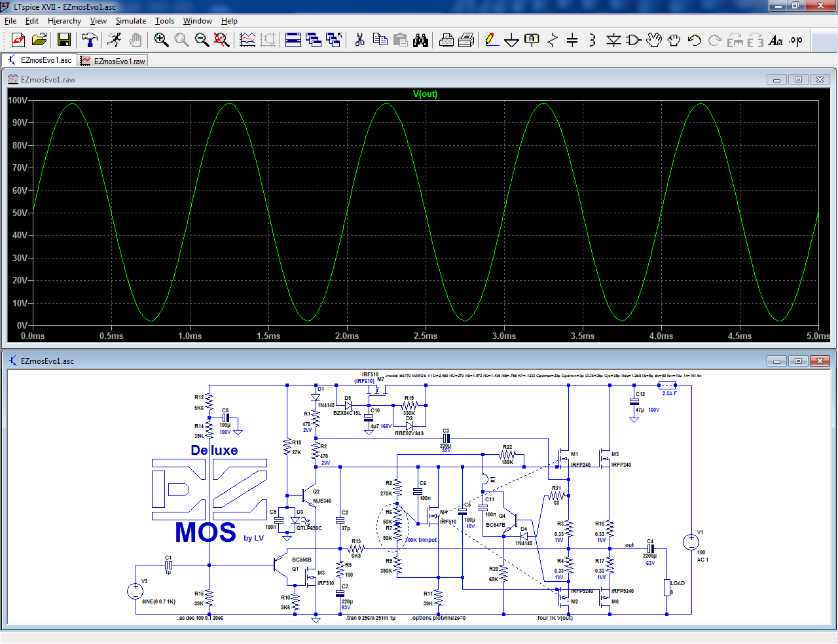Halt simulation using the hand stop icon

click(136, 41)
